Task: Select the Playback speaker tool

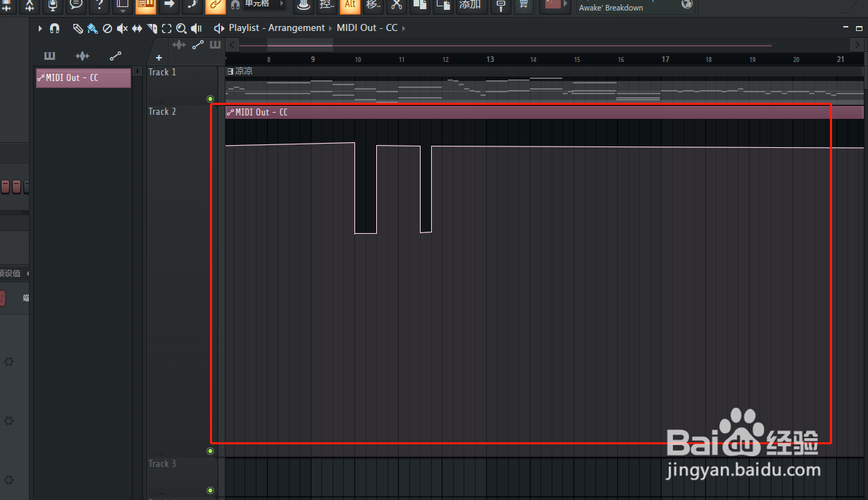Action: [197, 28]
